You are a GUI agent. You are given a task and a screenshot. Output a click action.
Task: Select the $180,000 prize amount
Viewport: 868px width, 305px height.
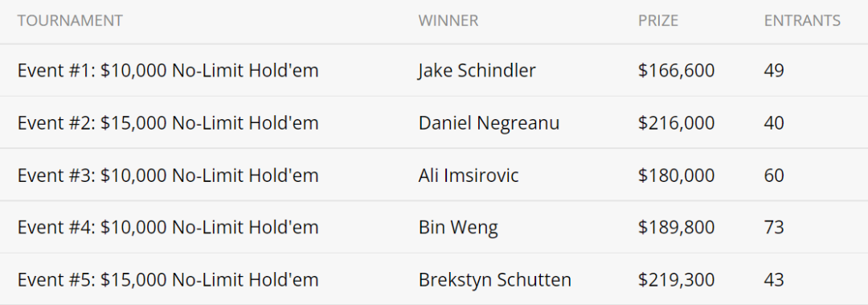(x=676, y=175)
